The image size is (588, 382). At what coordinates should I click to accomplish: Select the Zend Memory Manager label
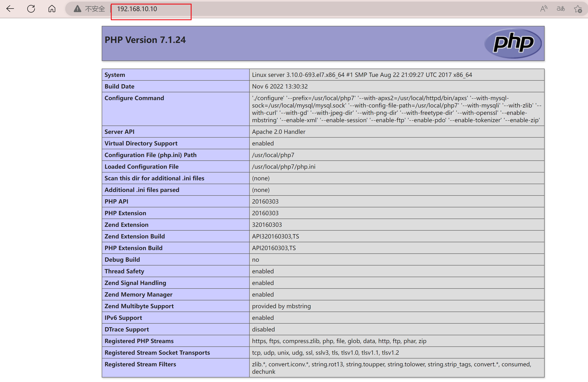138,294
